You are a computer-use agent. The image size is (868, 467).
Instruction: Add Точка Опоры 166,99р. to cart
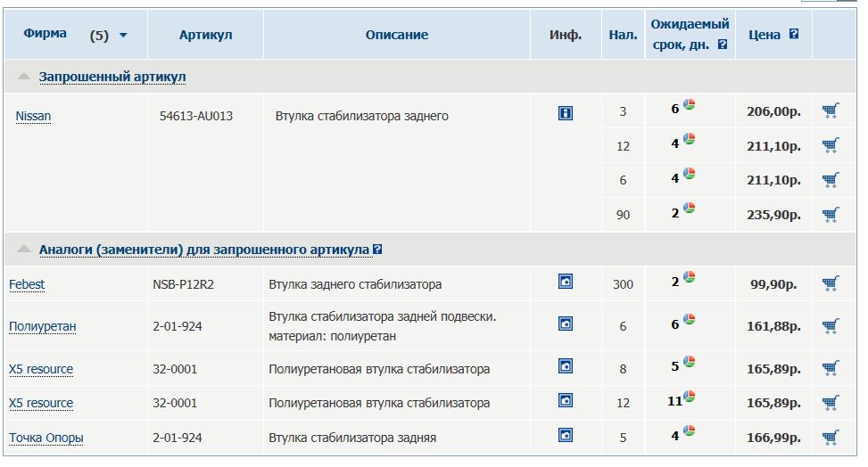831,438
